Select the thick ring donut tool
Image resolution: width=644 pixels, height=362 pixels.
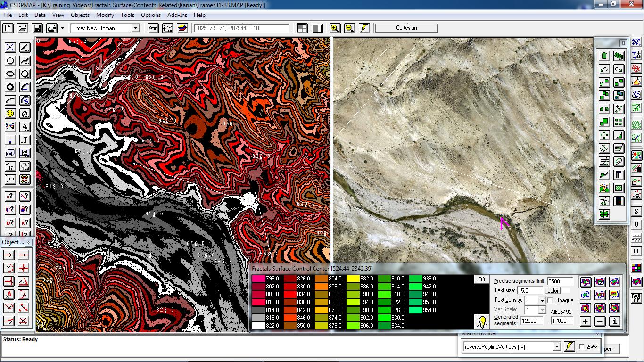10,87
